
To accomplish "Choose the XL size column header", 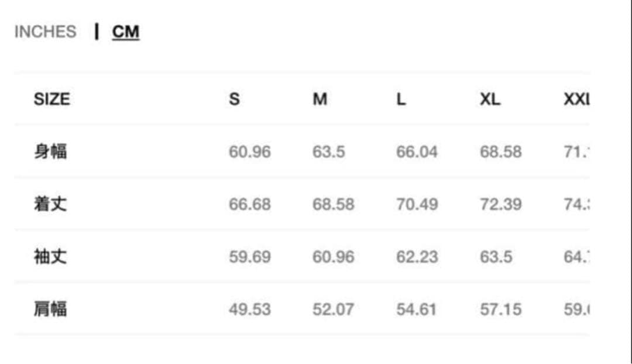I will (490, 99).
